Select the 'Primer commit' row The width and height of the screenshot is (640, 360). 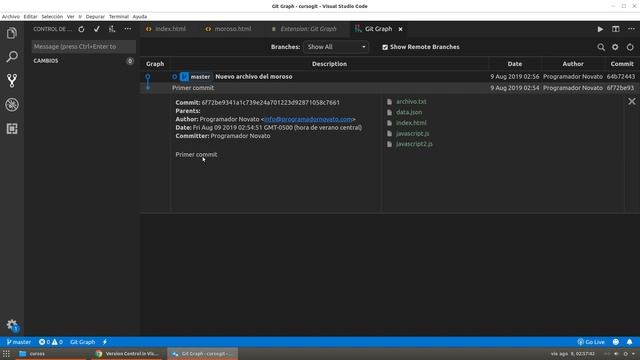(x=390, y=88)
